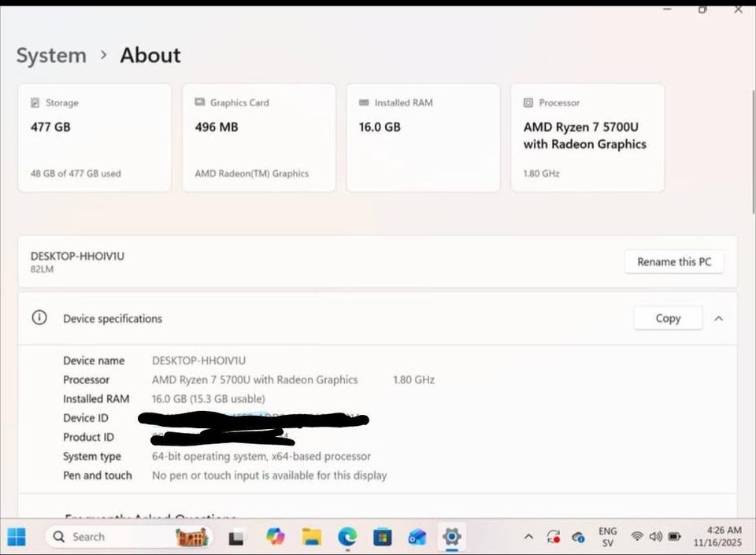Screen dimensions: 756x555
Task: Click the volume speaker tray icon
Action: (x=655, y=536)
